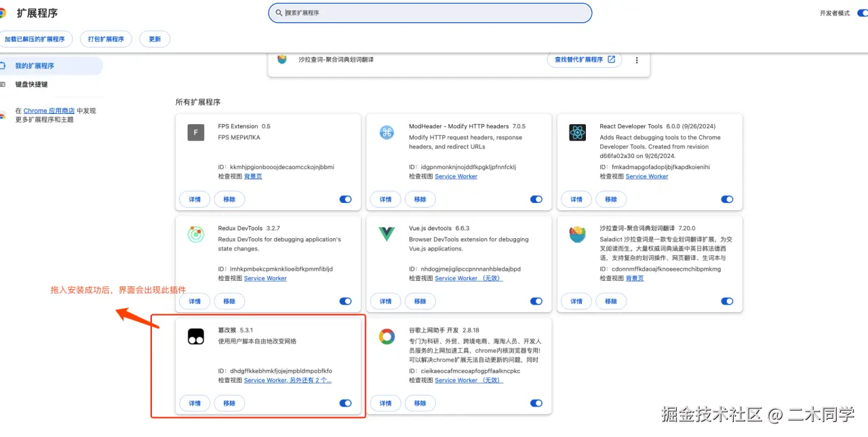The width and height of the screenshot is (868, 437).
Task: Open 详情 for React Developer Tools
Action: [576, 199]
